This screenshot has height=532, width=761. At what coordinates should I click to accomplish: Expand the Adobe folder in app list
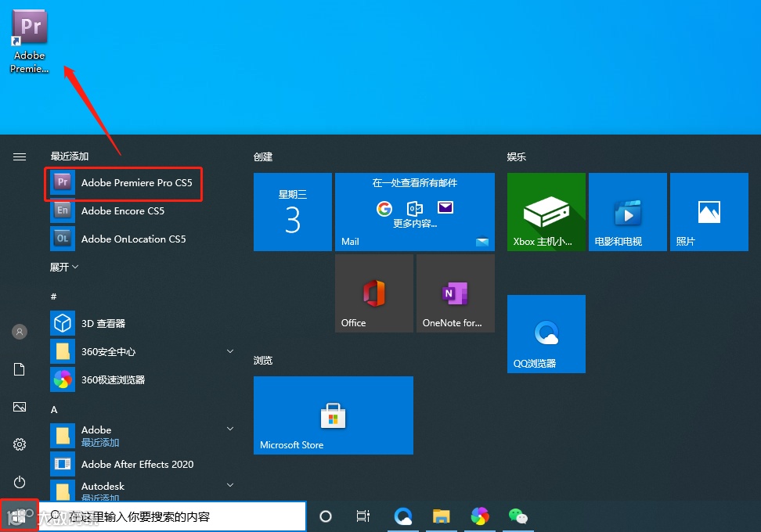[142, 436]
